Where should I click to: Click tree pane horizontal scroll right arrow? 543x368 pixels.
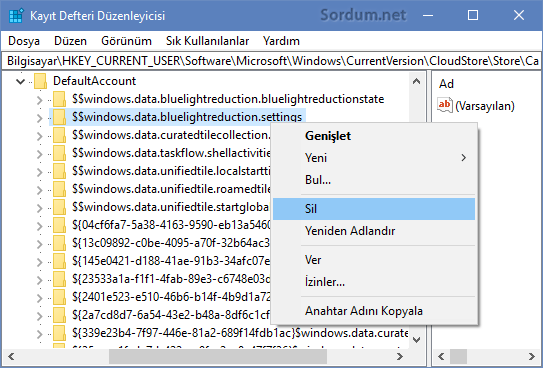[x=400, y=357]
